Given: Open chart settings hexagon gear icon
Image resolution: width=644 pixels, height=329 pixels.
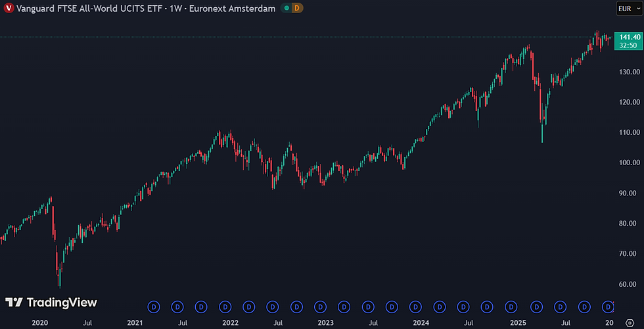Looking at the screenshot, I should pos(630,322).
